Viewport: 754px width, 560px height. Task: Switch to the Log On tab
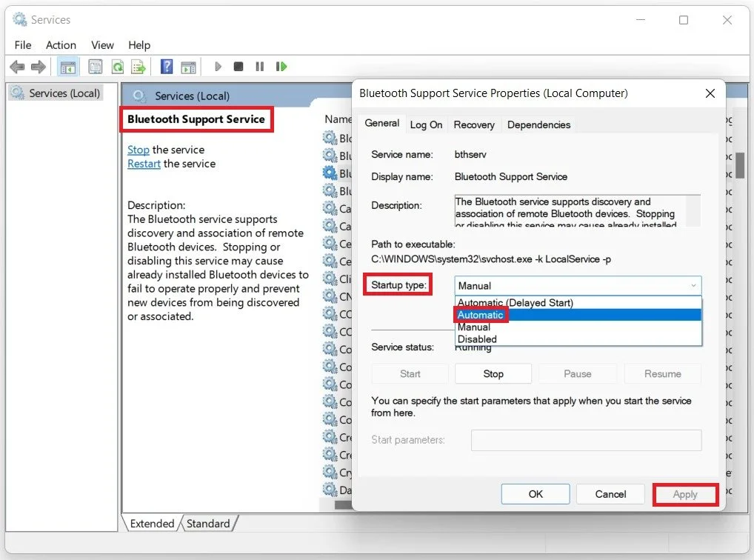[426, 124]
